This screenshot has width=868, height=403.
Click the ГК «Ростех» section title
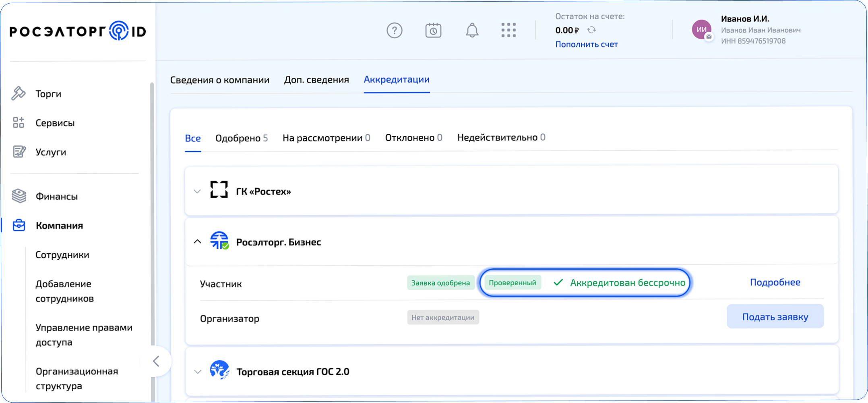click(263, 191)
